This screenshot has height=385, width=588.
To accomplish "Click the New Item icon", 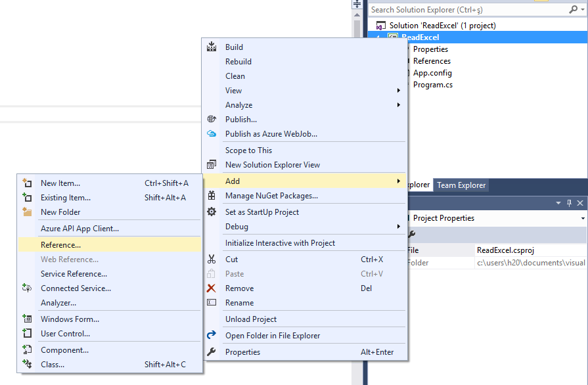I will pyautogui.click(x=27, y=183).
